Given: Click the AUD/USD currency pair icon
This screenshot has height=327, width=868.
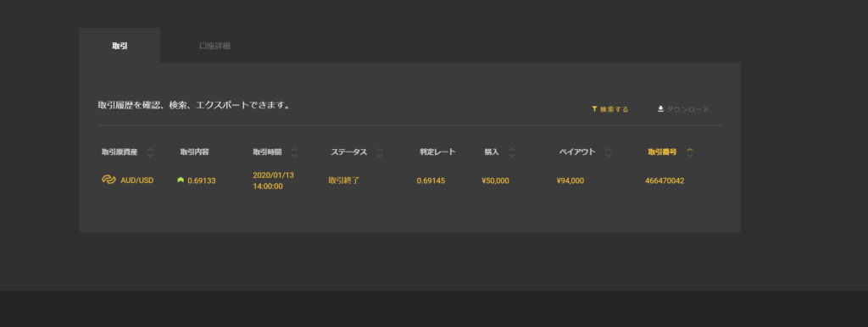Looking at the screenshot, I should click(x=108, y=180).
